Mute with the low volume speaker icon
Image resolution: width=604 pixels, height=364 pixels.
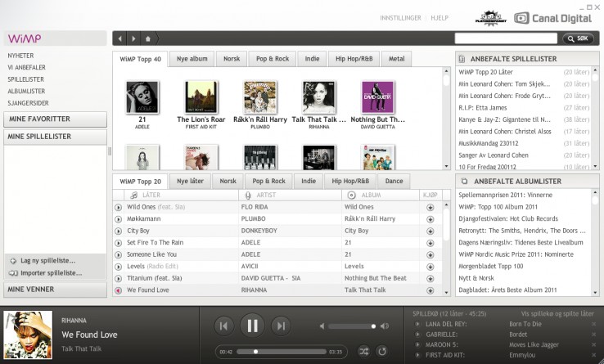click(x=322, y=326)
